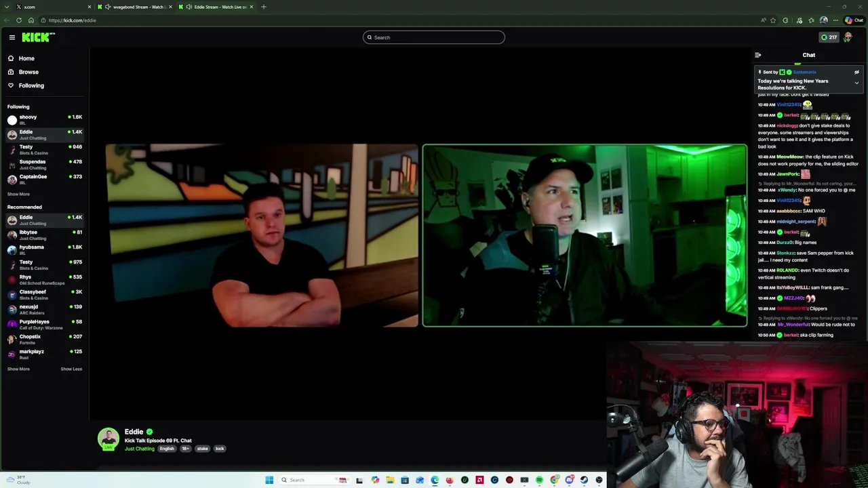Image resolution: width=868 pixels, height=488 pixels.
Task: Select the kick stream tag
Action: click(x=220, y=449)
